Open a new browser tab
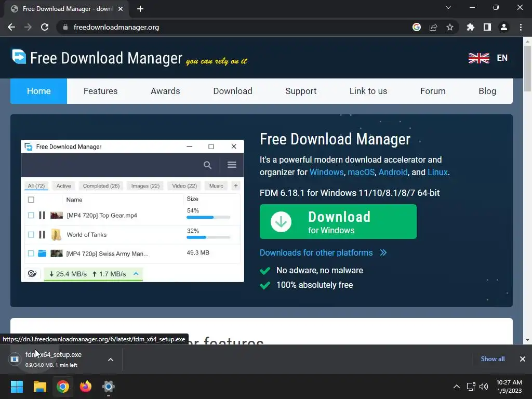This screenshot has height=399, width=532. coord(140,9)
